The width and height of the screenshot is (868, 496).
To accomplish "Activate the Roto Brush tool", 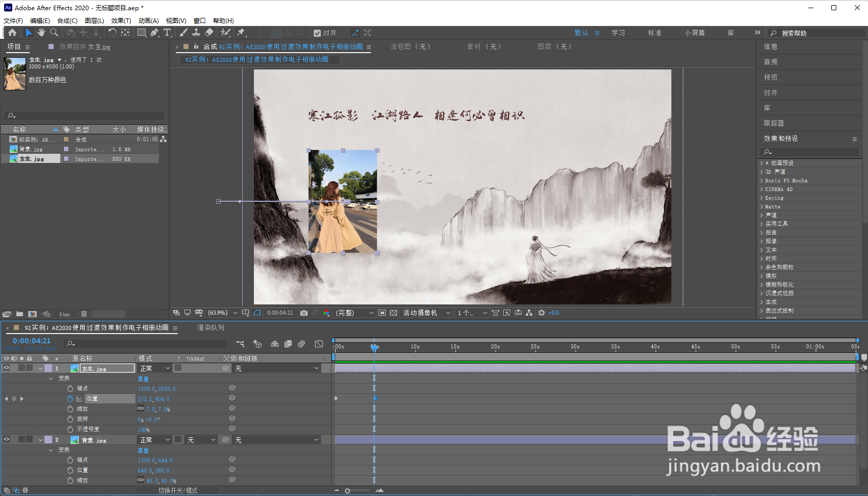I will coord(225,33).
